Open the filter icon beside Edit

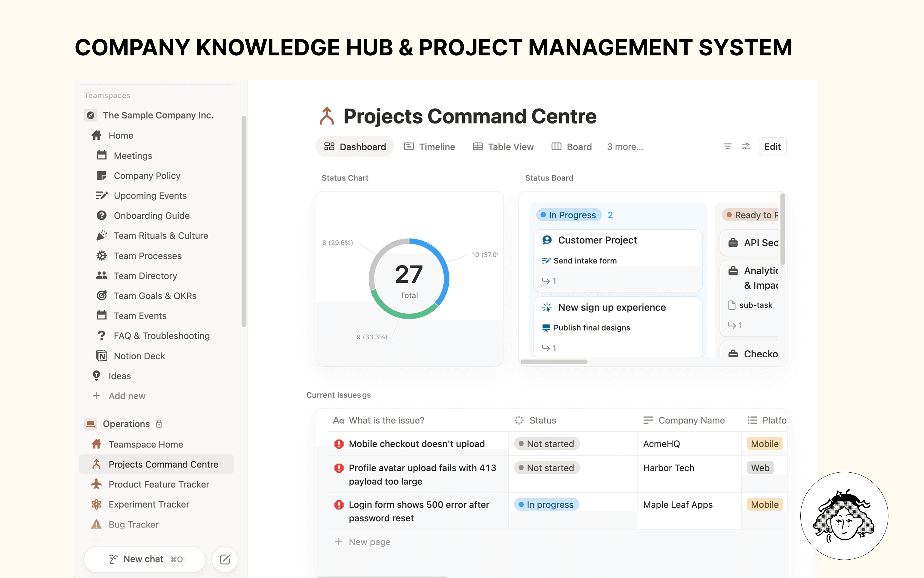click(727, 146)
